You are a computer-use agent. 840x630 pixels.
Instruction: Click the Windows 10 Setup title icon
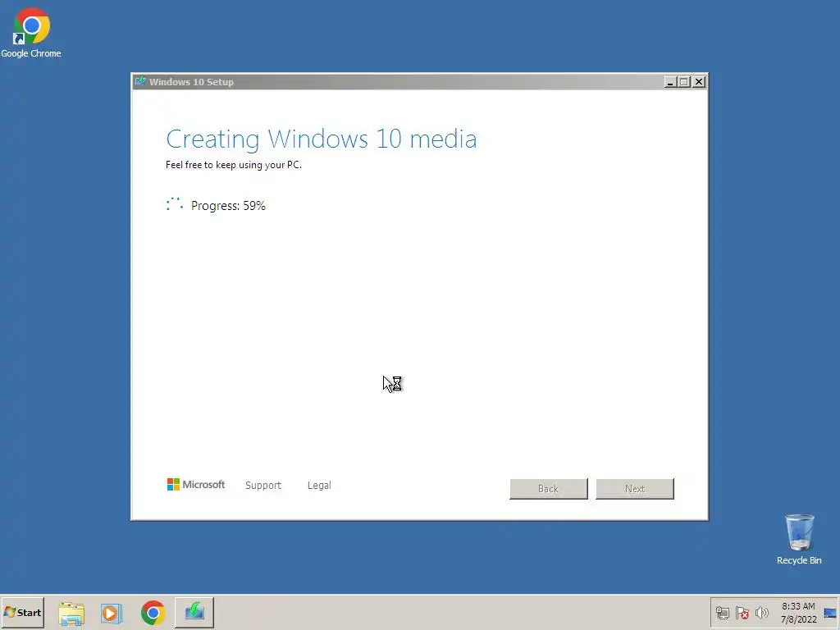coord(140,81)
